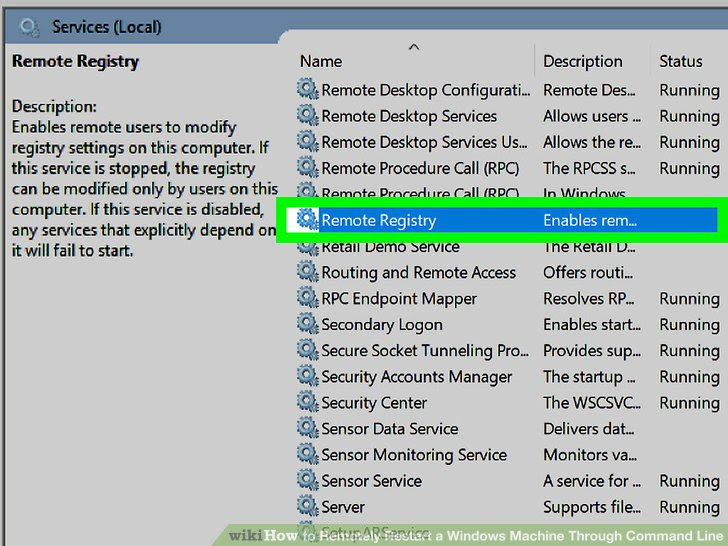Screen dimensions: 728x546
Task: Select Sensor Data Service entry
Action: [x=390, y=429]
